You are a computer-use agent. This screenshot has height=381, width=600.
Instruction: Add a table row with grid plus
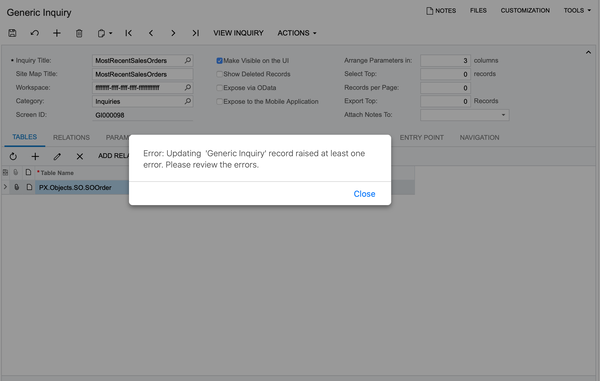[x=35, y=156]
